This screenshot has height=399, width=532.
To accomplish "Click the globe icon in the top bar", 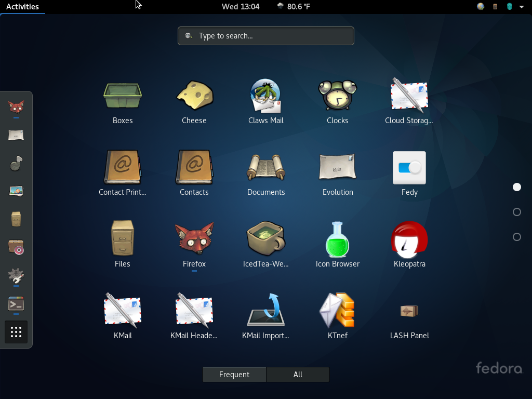I will click(x=481, y=6).
